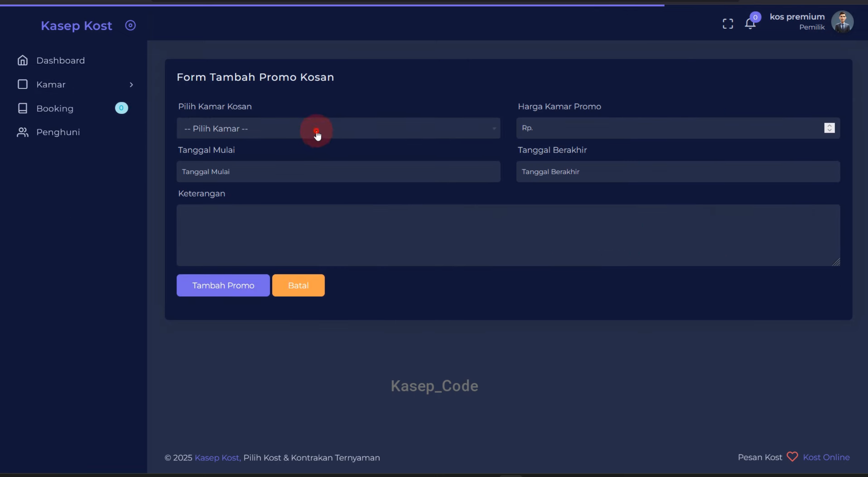Click the kos premium profile name
This screenshot has width=868, height=477.
click(797, 17)
